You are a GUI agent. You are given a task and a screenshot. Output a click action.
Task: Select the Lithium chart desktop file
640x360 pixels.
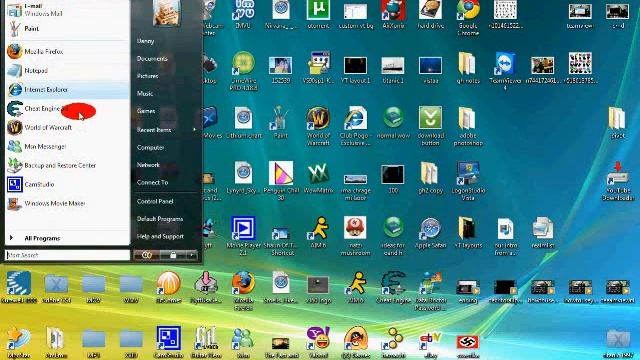243,122
